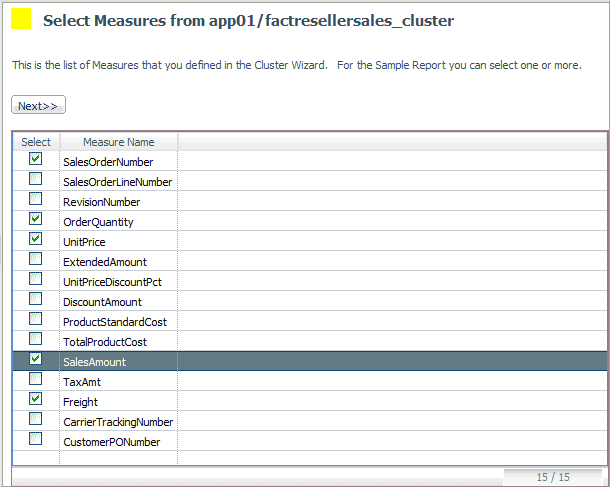Tick the RevisionNumber checkbox

click(x=36, y=199)
